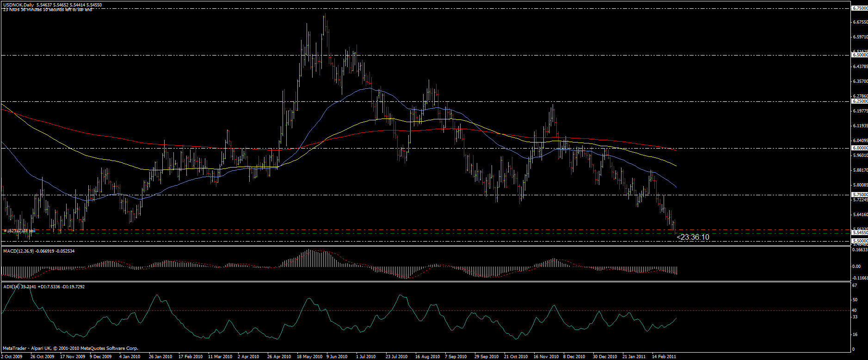Screen dimensions: 868x360
Task: Click the 26 Apr 2010 date label
Action: pos(279,357)
